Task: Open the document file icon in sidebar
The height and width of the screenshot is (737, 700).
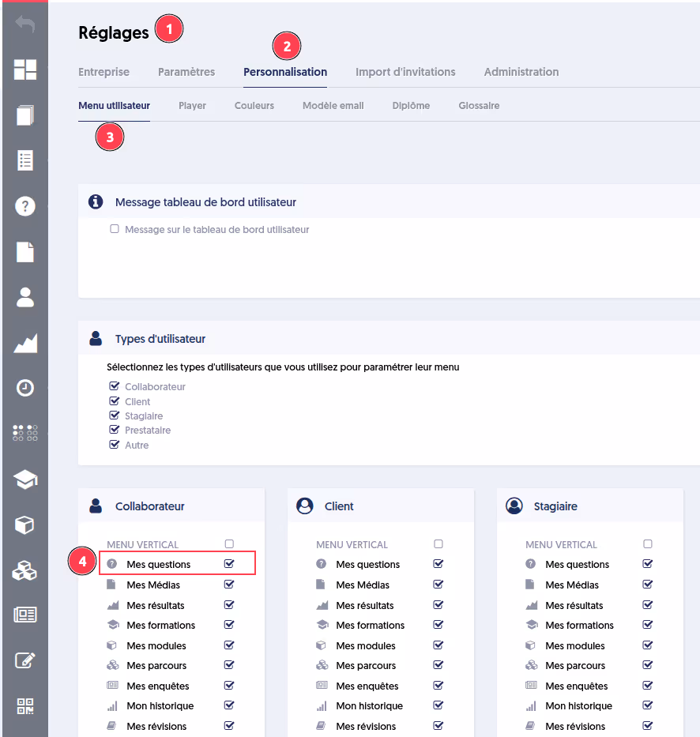Action: [x=25, y=252]
